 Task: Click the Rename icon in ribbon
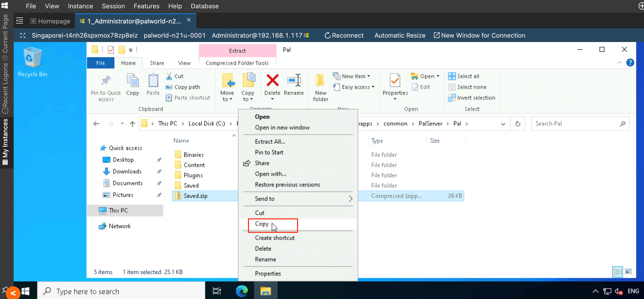(x=294, y=81)
